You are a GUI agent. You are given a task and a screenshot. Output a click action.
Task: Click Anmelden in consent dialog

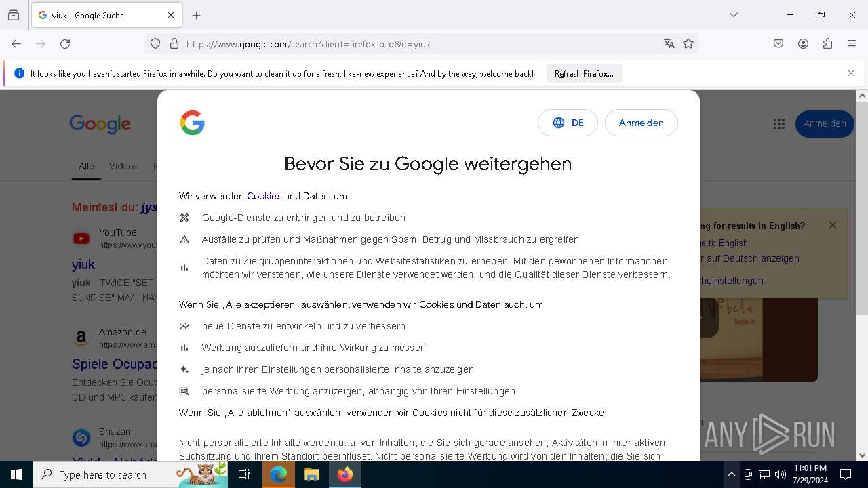tap(642, 123)
